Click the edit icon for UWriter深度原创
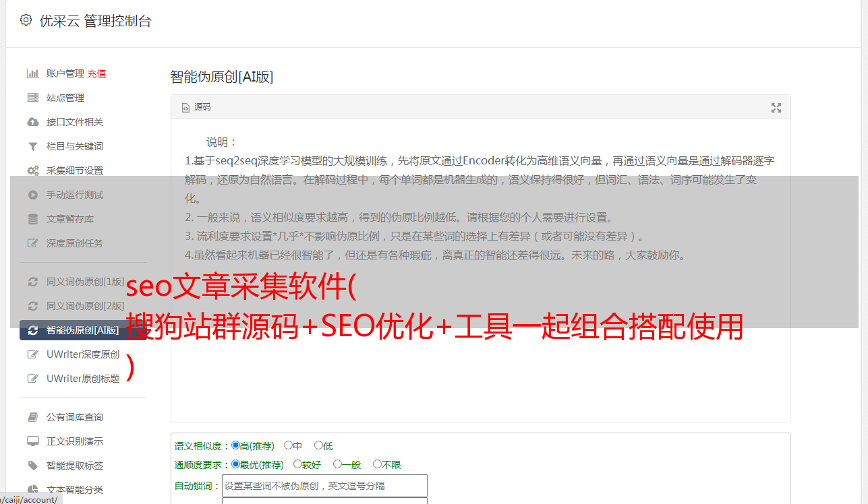 point(32,354)
